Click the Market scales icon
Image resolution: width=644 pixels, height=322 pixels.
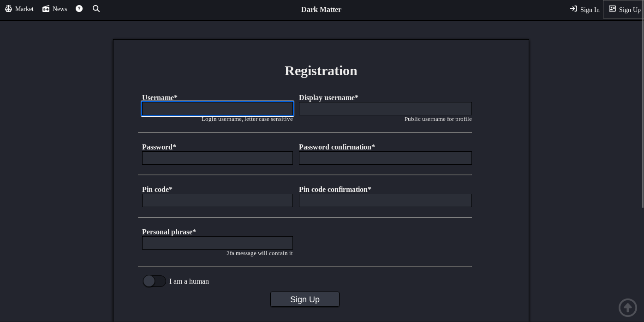[8, 9]
